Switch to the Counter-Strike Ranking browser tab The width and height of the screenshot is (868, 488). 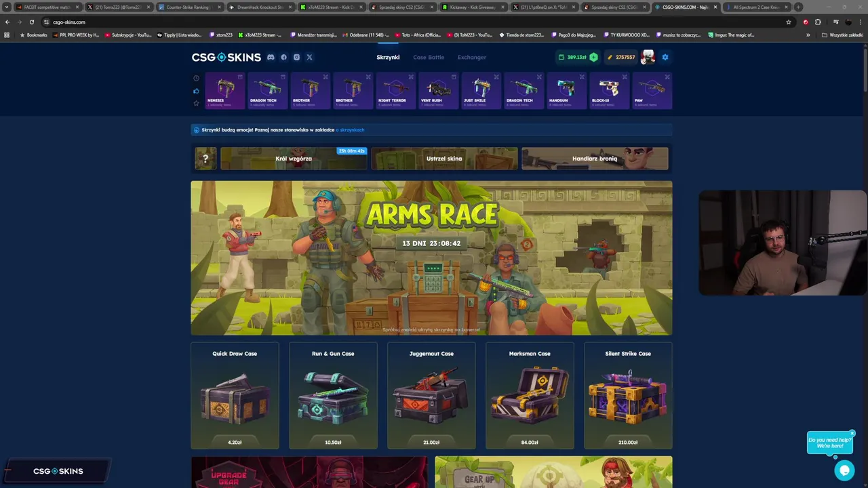(x=188, y=7)
